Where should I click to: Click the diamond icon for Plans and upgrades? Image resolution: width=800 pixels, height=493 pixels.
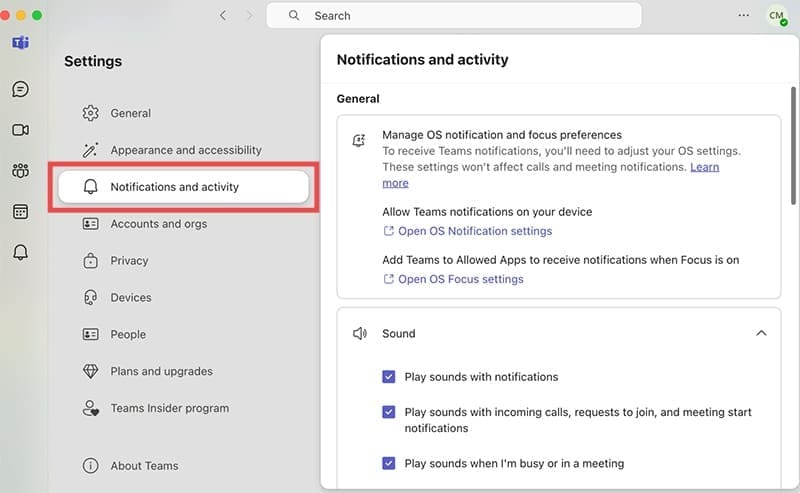point(90,371)
